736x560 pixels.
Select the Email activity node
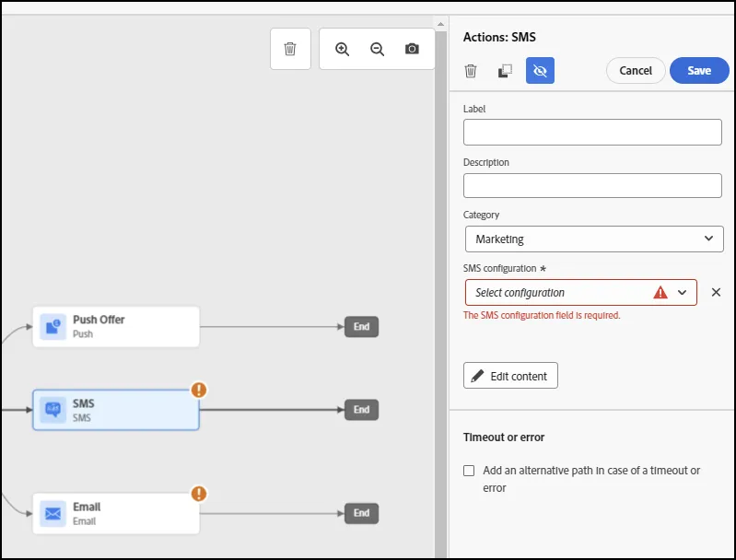[x=116, y=514]
